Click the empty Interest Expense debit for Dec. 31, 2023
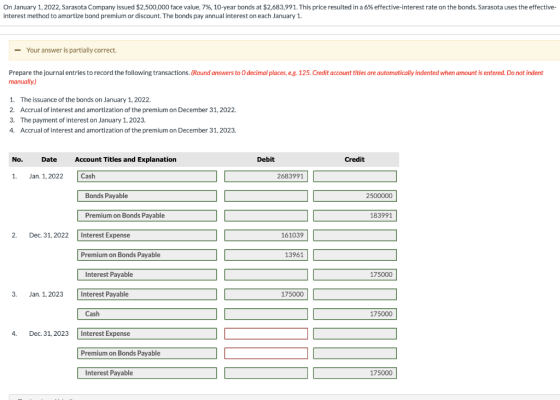The height and width of the screenshot is (400, 560). coord(266,334)
